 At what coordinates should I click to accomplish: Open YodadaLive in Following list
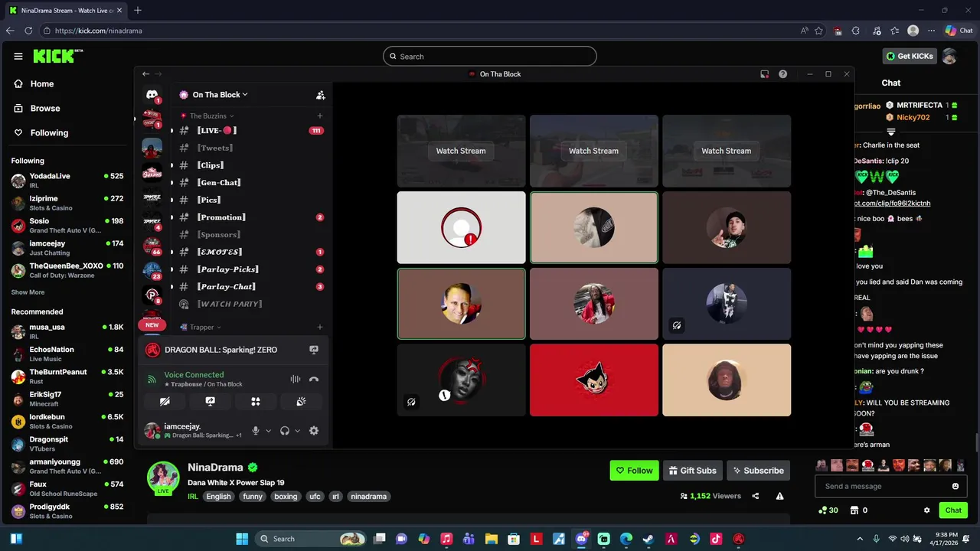67,181
